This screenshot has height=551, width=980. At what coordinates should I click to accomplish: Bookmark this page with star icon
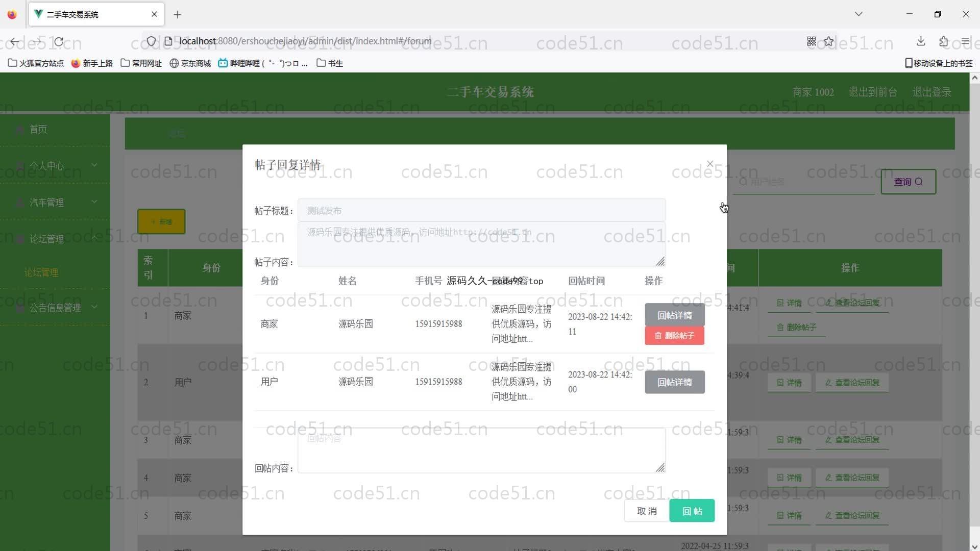828,41
